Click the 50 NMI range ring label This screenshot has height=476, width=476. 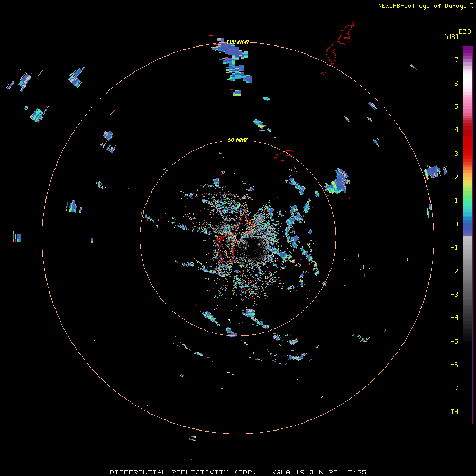237,140
